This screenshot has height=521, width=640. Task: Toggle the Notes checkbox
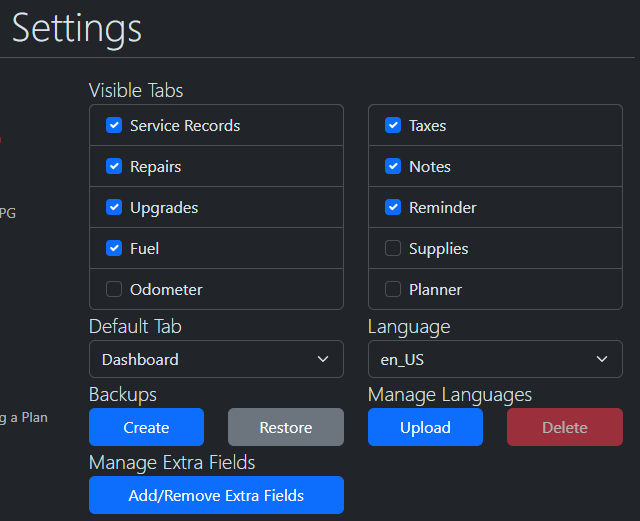pyautogui.click(x=393, y=167)
